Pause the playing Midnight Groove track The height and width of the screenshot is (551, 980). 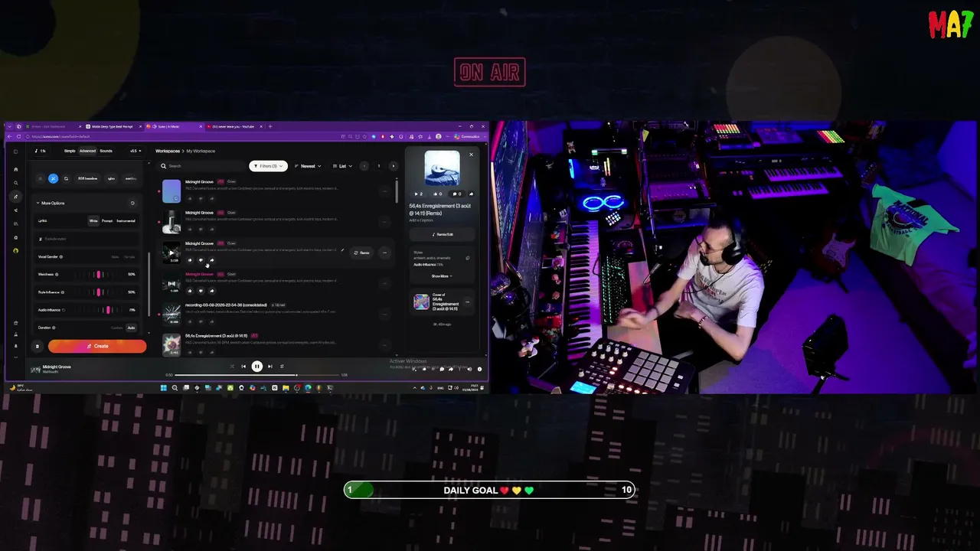click(257, 367)
